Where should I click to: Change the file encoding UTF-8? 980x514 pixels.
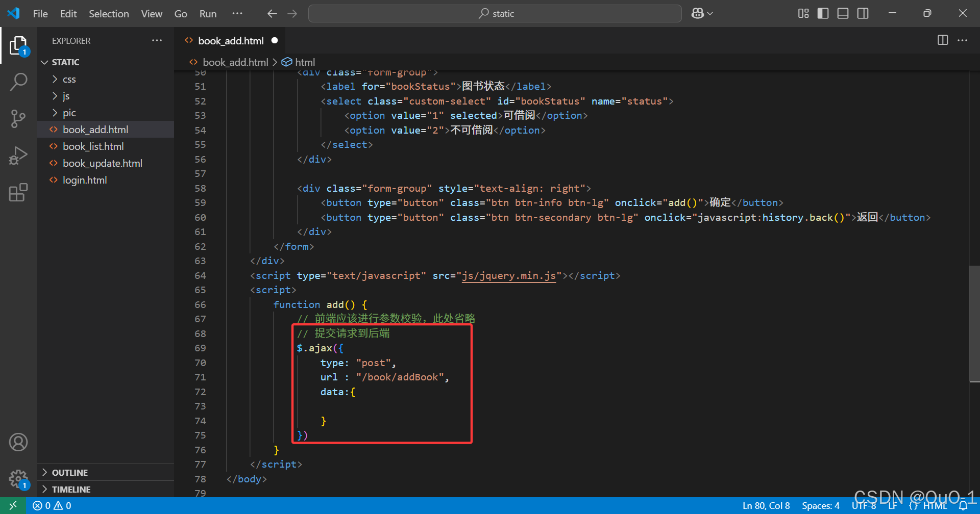click(864, 505)
